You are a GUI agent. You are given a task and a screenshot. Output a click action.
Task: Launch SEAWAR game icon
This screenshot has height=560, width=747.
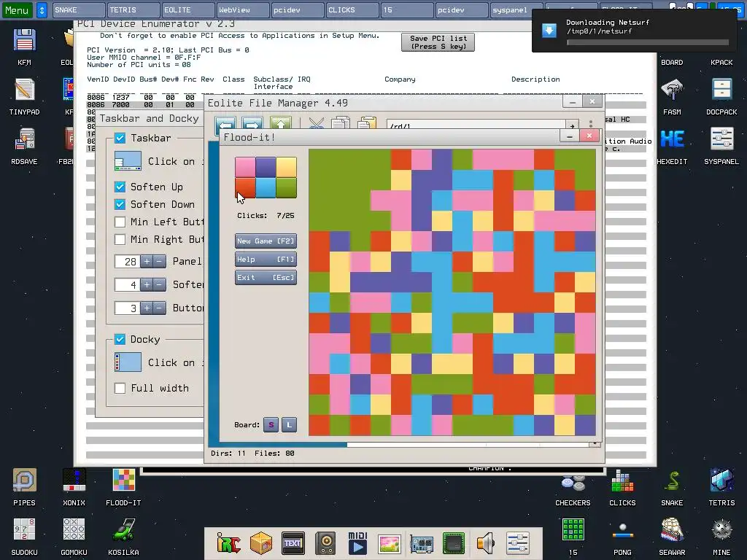tap(672, 537)
